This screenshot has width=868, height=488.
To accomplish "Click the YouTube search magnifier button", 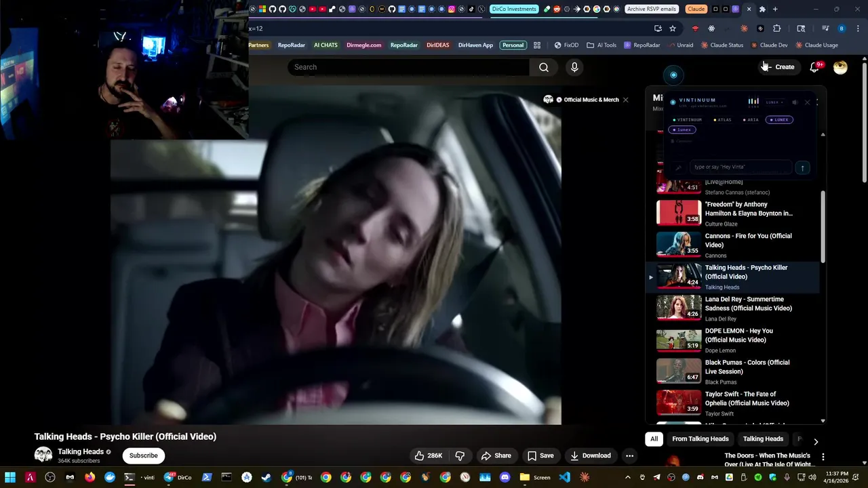I will tap(543, 67).
